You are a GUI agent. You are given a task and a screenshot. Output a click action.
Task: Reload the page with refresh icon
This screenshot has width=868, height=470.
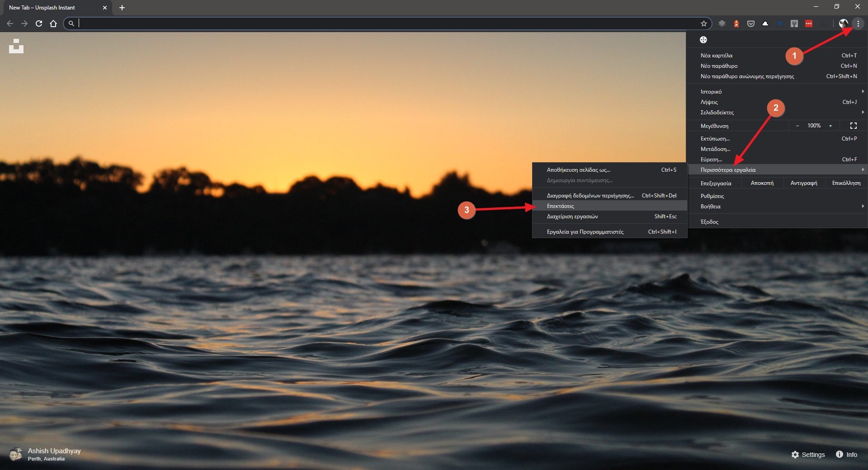pos(39,23)
